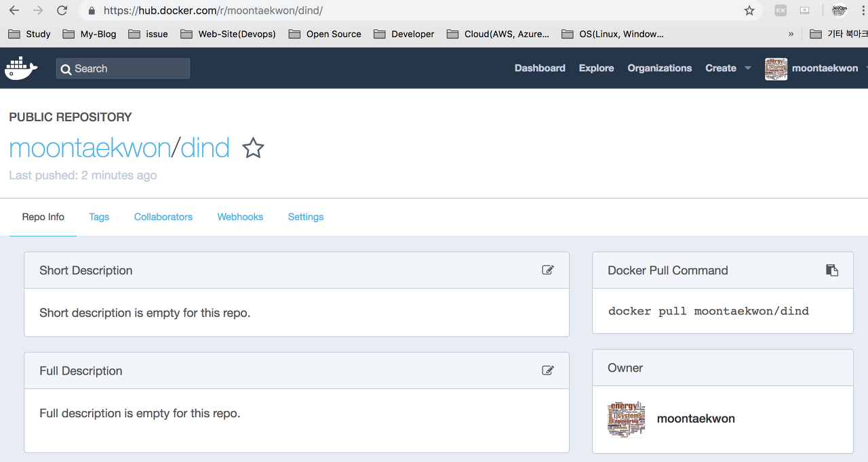Click the Docker Pull Command heading

[668, 270]
